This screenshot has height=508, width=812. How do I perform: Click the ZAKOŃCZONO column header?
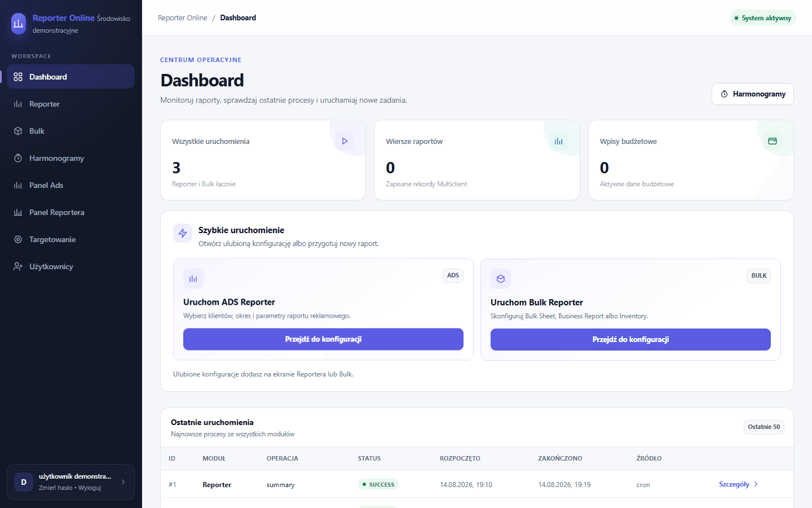[x=561, y=458]
